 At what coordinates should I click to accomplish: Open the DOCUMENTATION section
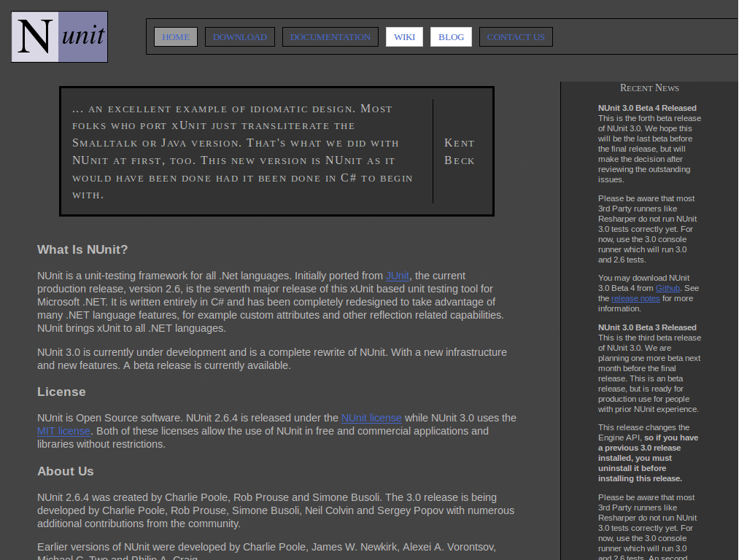tap(330, 37)
